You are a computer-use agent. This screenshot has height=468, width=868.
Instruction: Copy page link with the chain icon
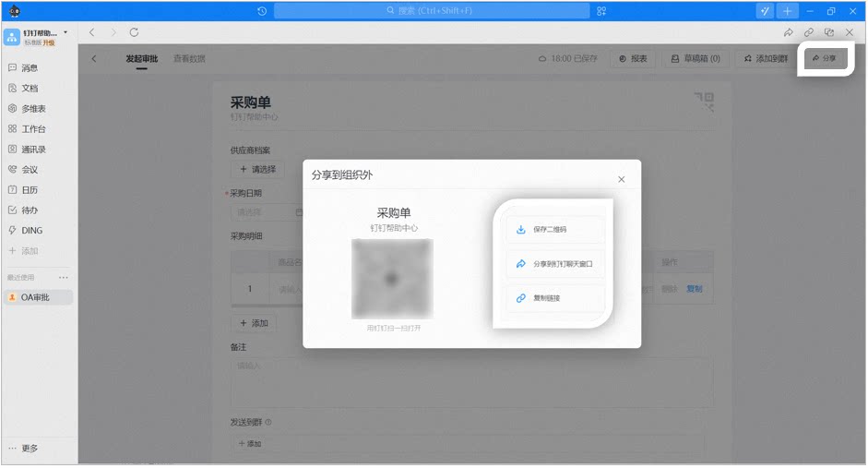(x=809, y=32)
